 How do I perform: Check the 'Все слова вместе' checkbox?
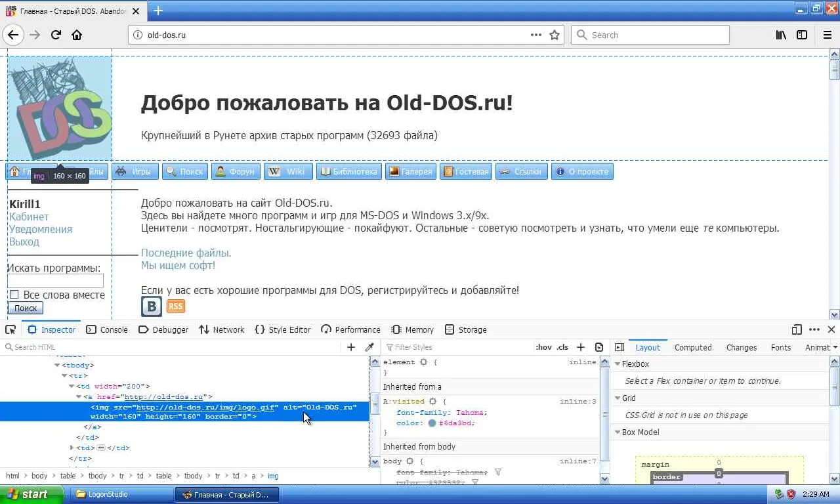[14, 295]
